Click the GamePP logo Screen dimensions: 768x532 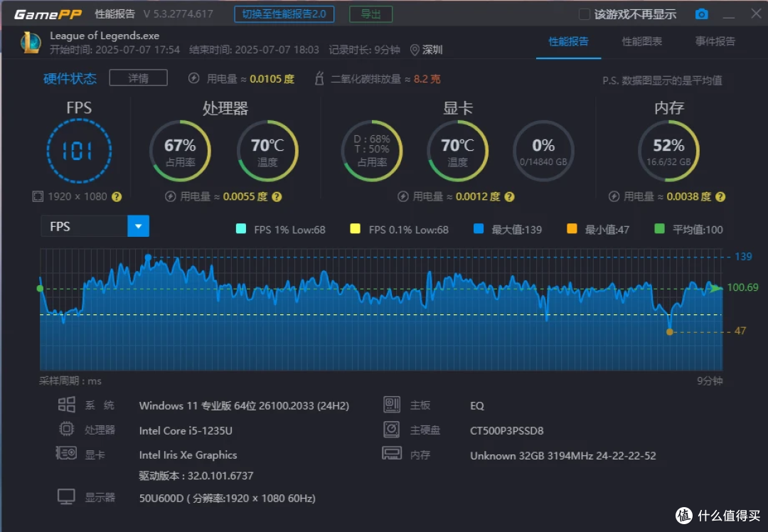[48, 14]
